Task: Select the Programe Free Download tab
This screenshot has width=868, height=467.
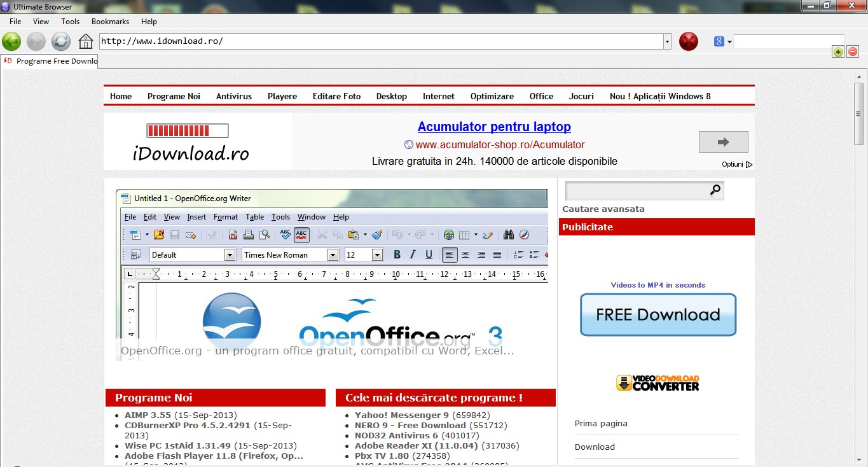Action: pyautogui.click(x=50, y=61)
